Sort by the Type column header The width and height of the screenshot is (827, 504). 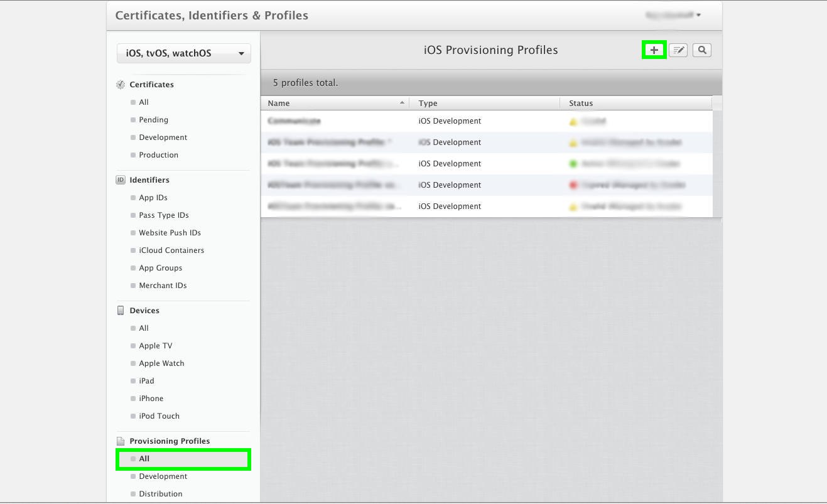(x=484, y=103)
